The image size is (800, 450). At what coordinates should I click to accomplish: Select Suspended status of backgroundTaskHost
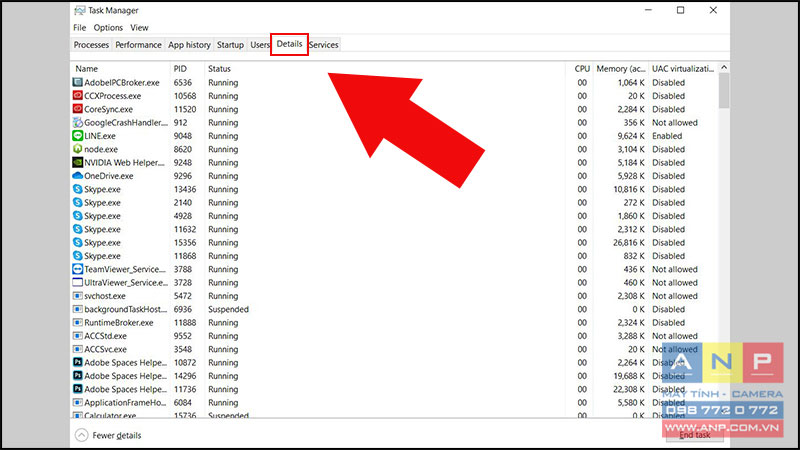[x=228, y=309]
